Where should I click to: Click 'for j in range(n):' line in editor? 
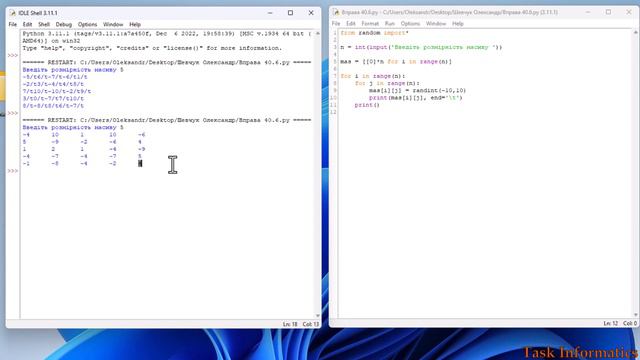(x=387, y=83)
